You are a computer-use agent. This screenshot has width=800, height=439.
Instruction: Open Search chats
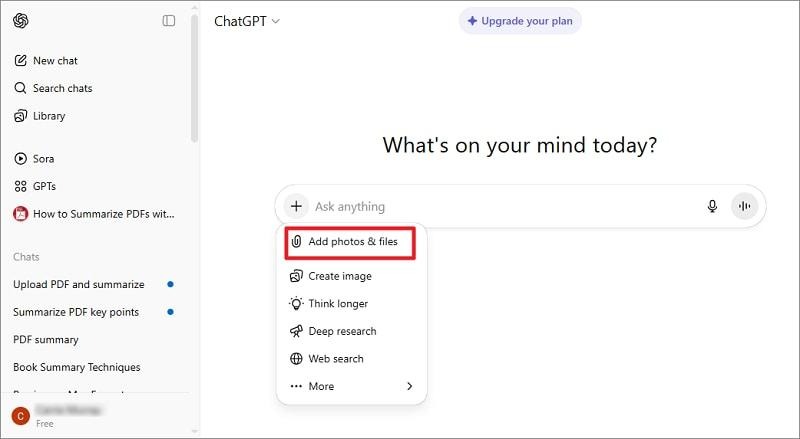pyautogui.click(x=61, y=88)
